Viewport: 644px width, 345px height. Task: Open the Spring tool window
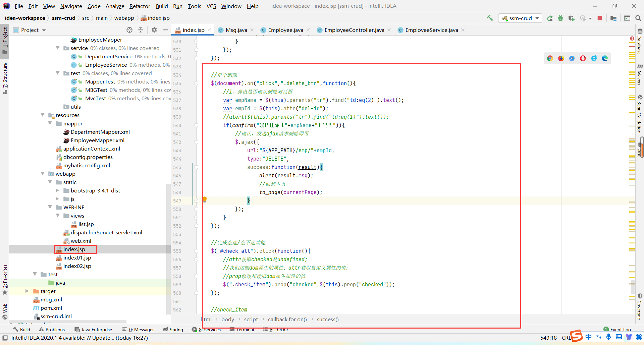click(x=173, y=330)
